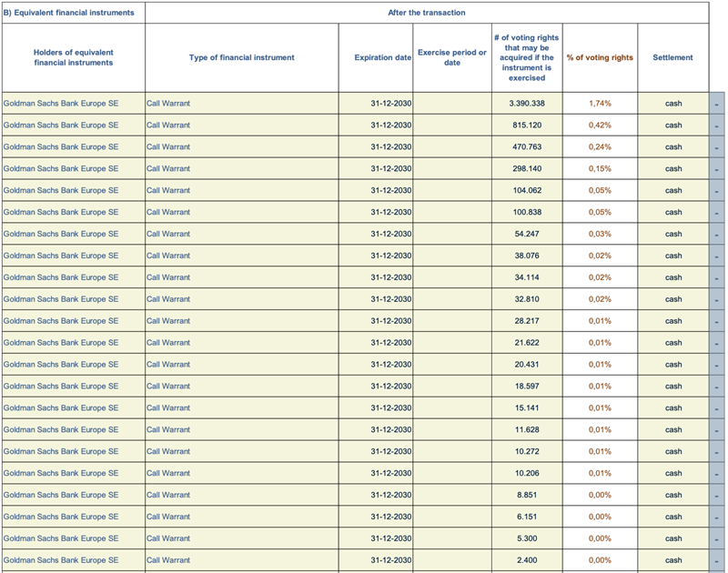Select the 'Settlement' column header
The image size is (728, 573).
(672, 57)
